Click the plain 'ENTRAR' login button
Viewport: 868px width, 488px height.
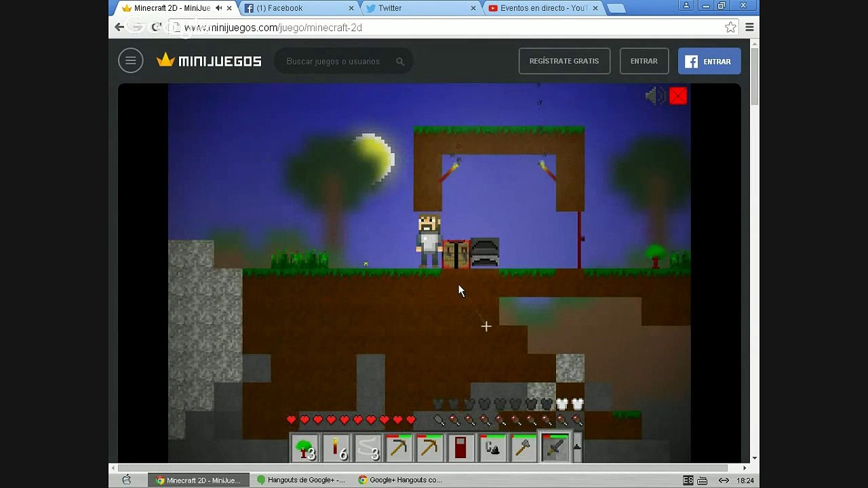tap(644, 61)
